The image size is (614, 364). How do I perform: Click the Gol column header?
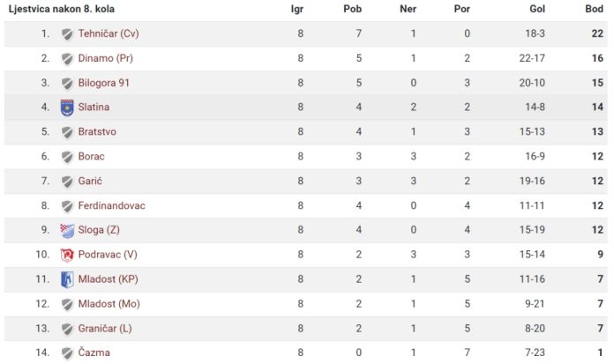coord(537,9)
